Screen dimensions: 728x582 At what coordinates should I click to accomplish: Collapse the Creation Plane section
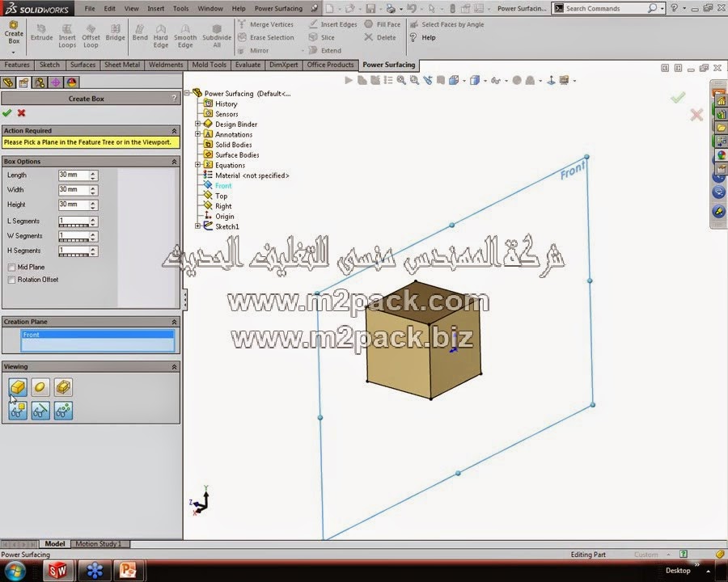point(174,322)
